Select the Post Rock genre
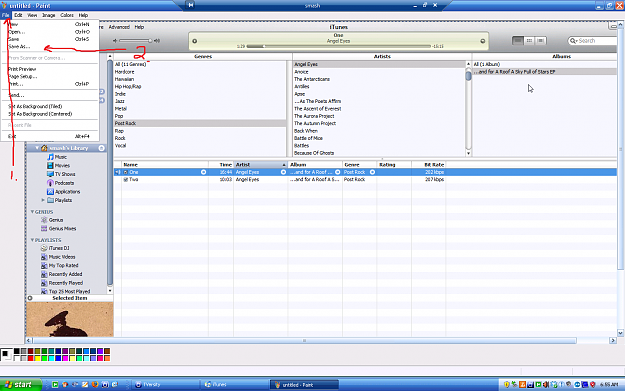Screen dimensions: 625x391 coord(200,124)
